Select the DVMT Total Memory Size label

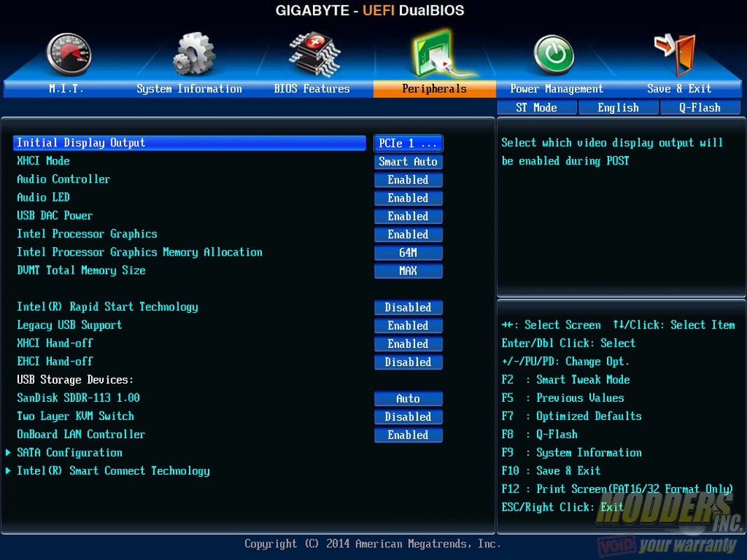point(81,270)
